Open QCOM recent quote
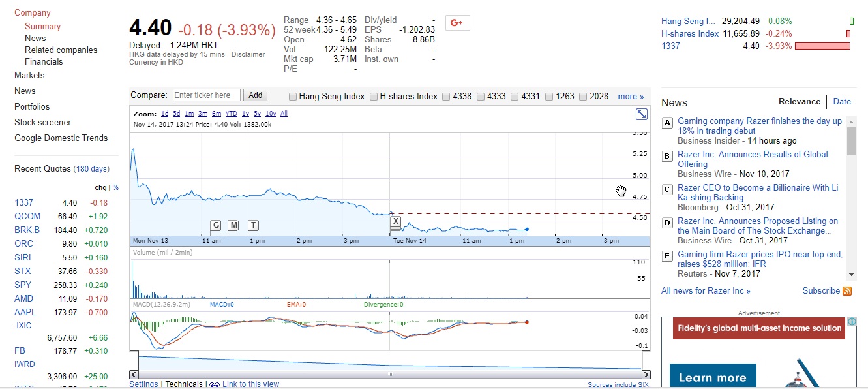 point(27,216)
